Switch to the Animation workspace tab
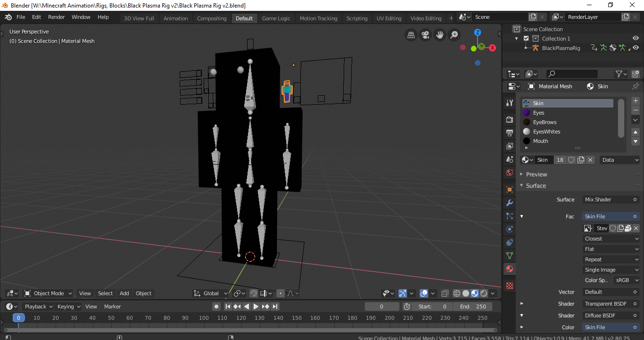This screenshot has width=644, height=340. click(x=175, y=18)
